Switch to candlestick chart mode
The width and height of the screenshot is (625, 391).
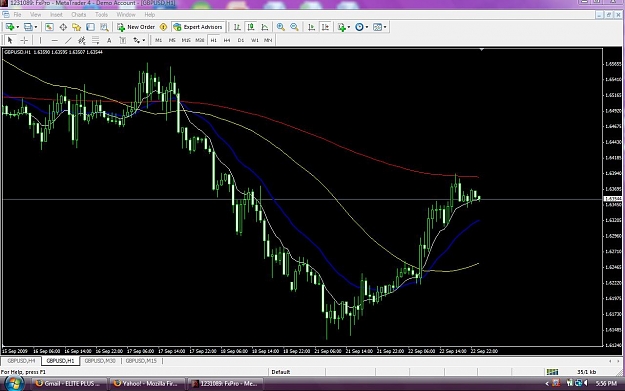pyautogui.click(x=251, y=27)
